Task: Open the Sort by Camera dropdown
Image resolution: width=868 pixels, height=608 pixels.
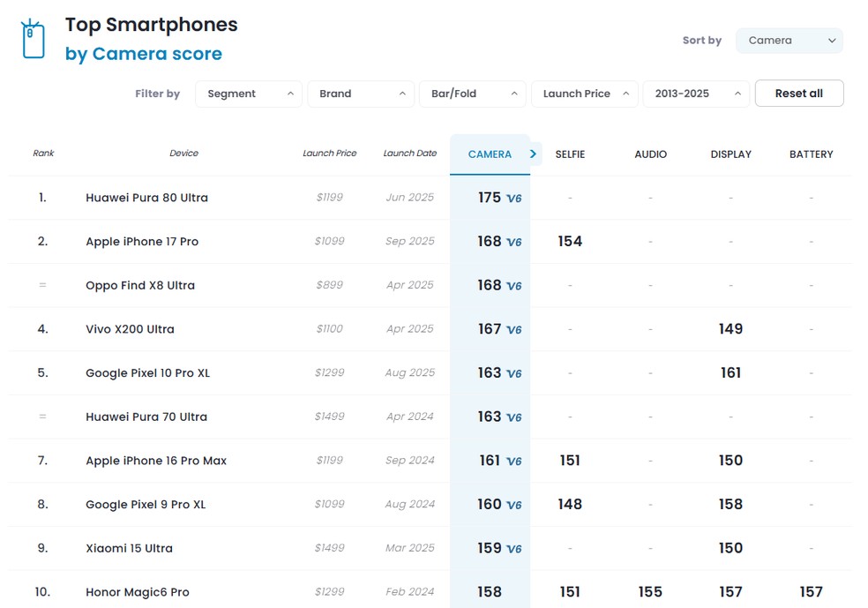Action: (x=789, y=41)
